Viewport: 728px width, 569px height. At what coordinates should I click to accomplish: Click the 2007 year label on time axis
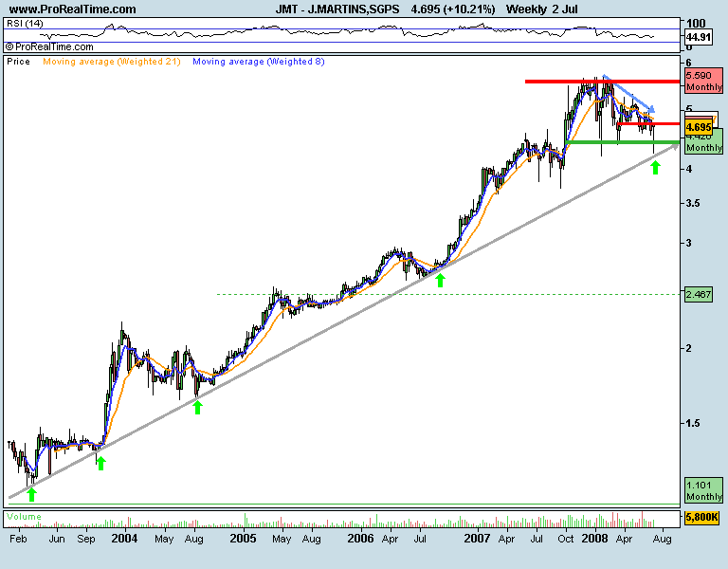[478, 539]
